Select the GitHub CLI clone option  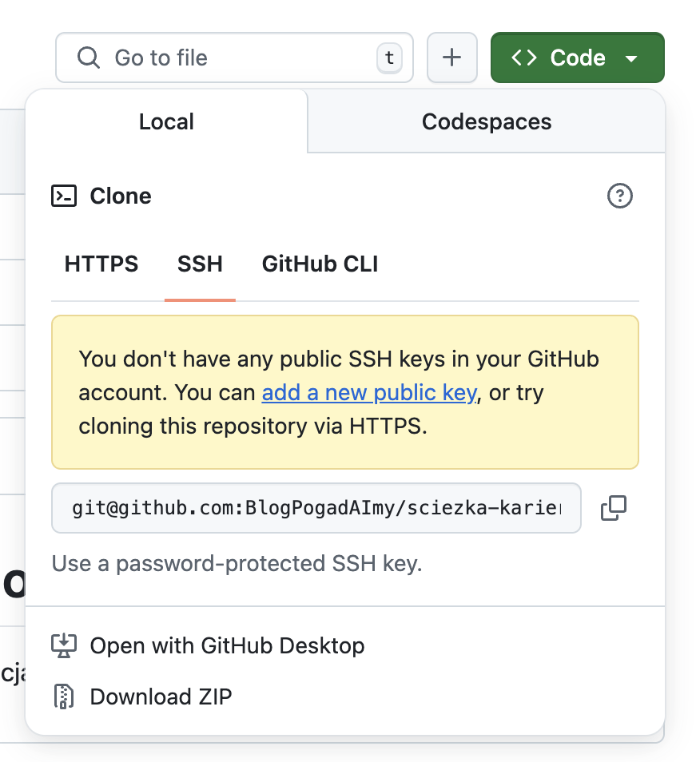pyautogui.click(x=320, y=264)
